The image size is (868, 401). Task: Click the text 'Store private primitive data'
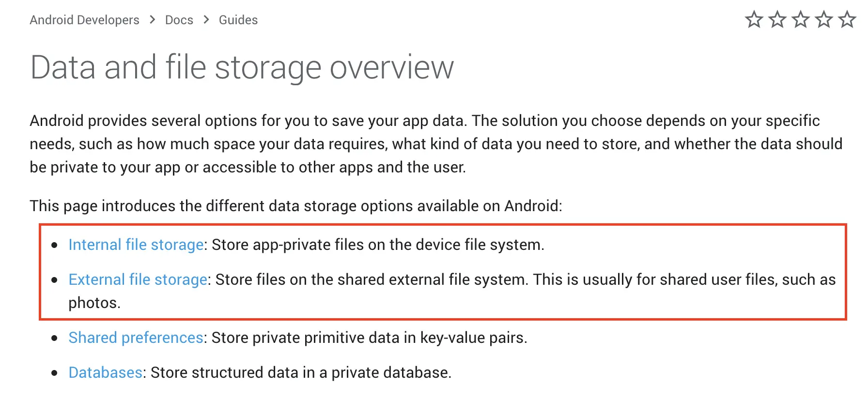coord(305,338)
